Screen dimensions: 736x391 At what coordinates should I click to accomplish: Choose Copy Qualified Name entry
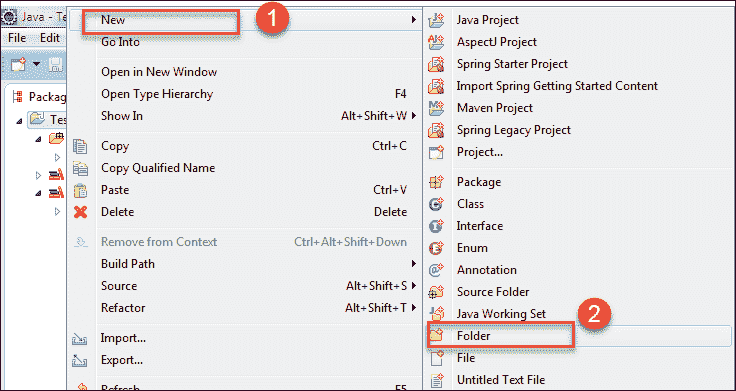point(158,168)
